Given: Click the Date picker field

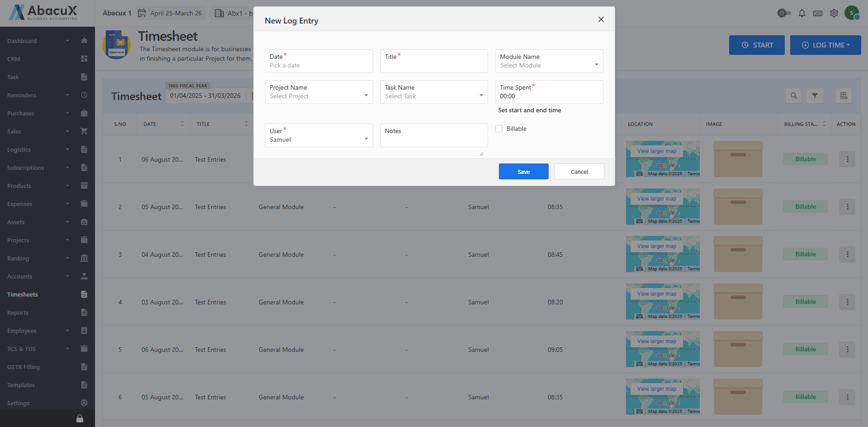Looking at the screenshot, I should coord(318,61).
